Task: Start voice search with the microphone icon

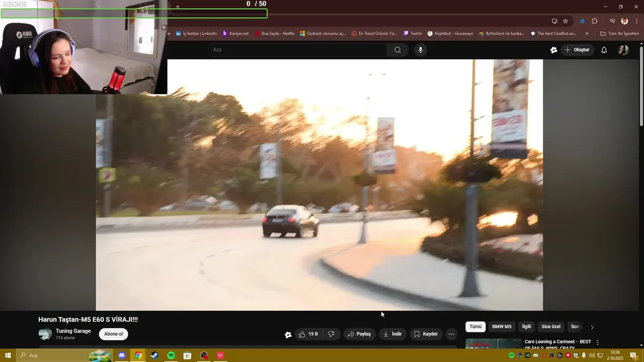Action: [x=421, y=50]
